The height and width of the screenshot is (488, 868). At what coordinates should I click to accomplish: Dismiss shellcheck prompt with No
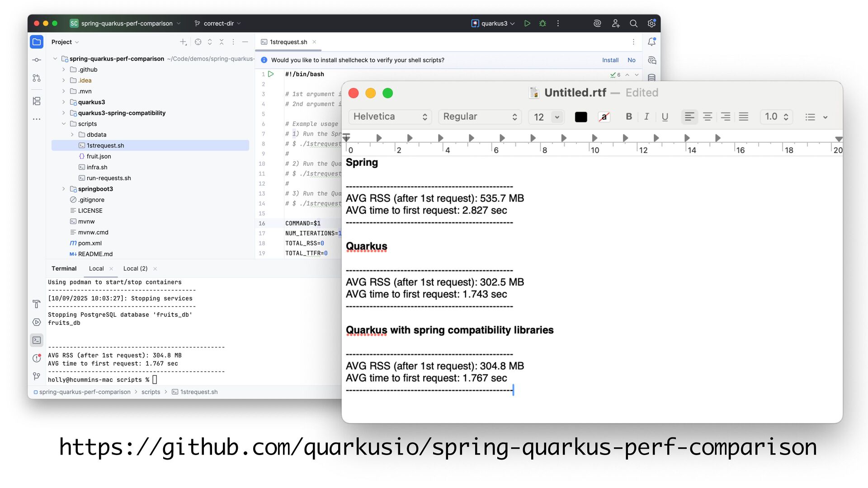631,60
